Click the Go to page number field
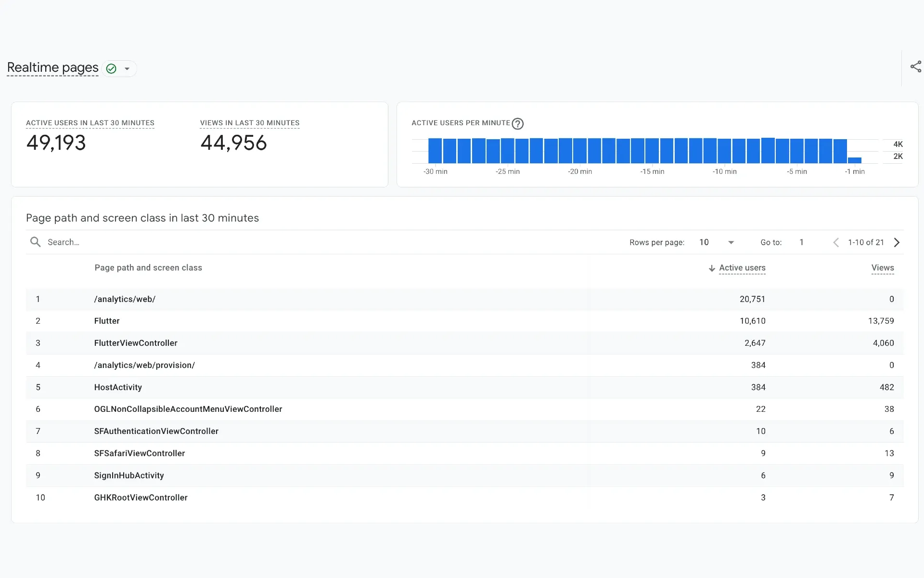 (x=802, y=242)
